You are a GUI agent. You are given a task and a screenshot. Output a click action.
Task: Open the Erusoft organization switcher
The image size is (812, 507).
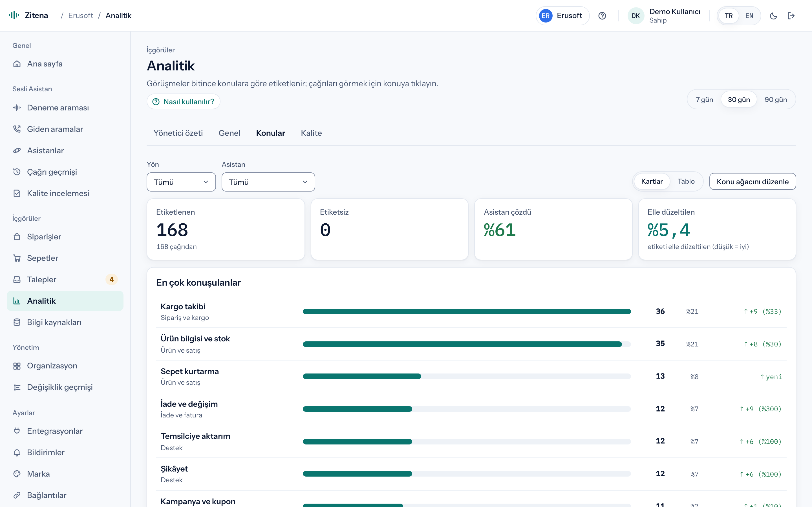[562, 16]
